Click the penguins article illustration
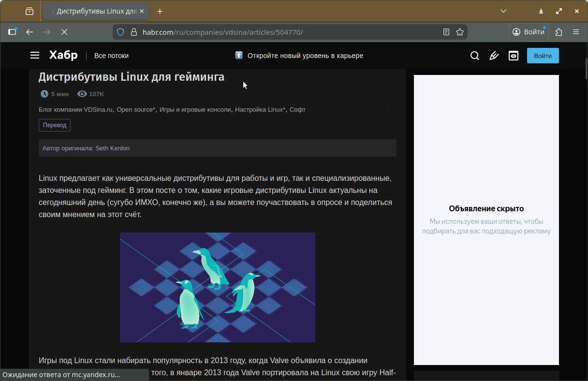This screenshot has height=381, width=588. [218, 287]
